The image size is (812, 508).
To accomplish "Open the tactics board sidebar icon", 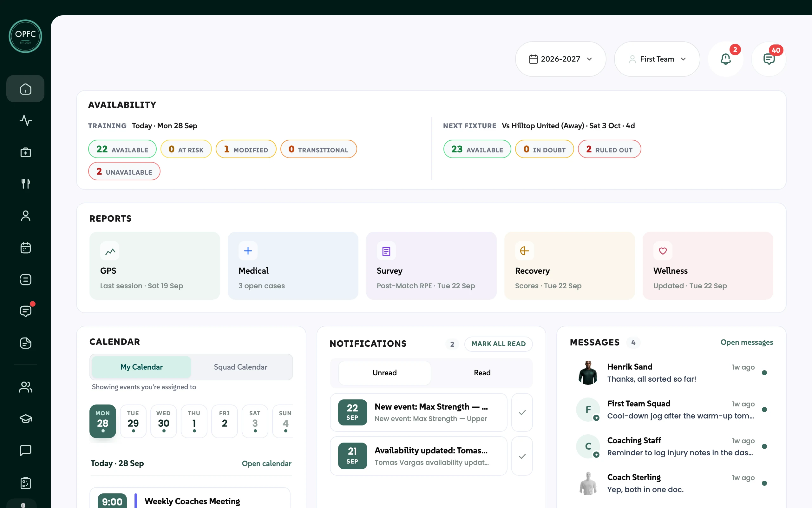I will click(25, 483).
